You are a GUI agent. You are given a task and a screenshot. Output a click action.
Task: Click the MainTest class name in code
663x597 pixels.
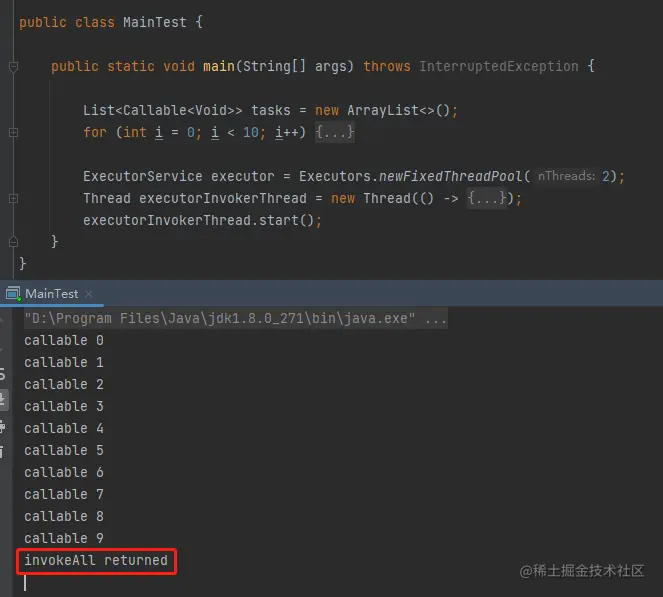click(x=155, y=22)
